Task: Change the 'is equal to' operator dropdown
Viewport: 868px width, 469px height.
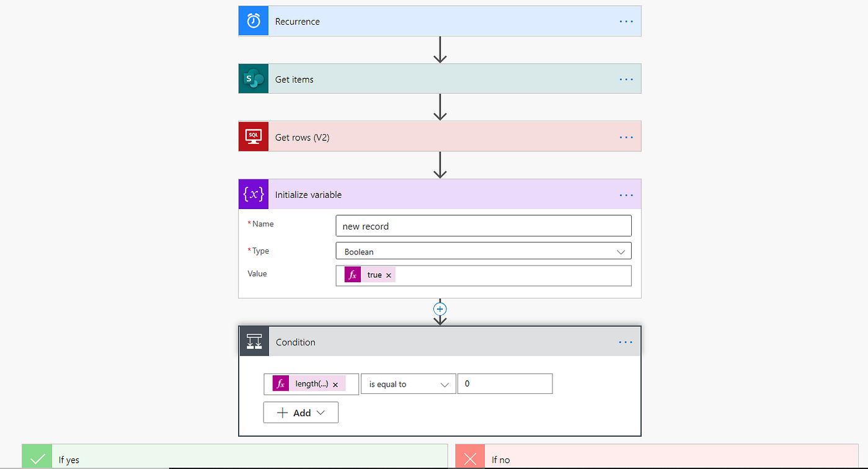Action: (408, 383)
